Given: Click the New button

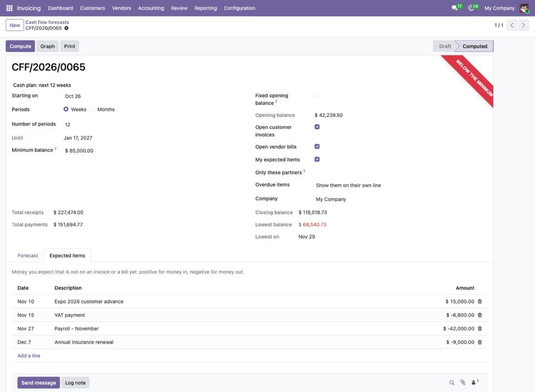Looking at the screenshot, I should coord(15,25).
